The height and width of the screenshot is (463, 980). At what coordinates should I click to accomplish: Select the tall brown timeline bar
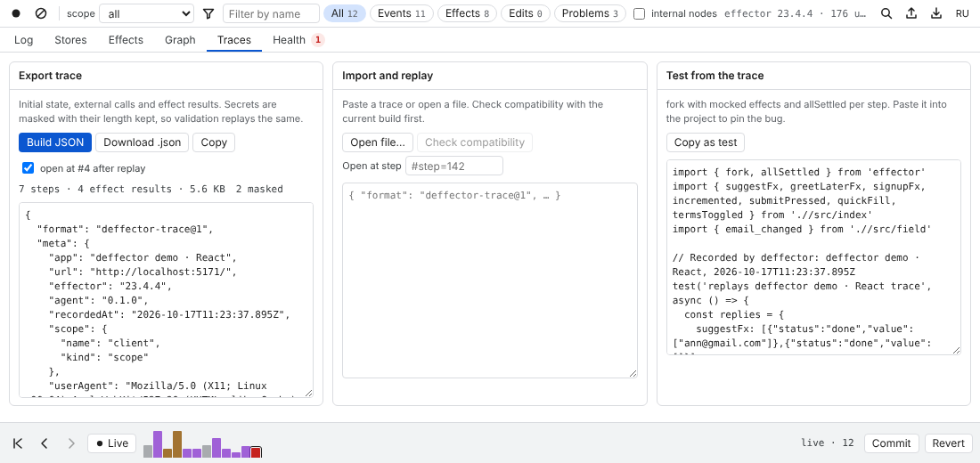pos(177,444)
